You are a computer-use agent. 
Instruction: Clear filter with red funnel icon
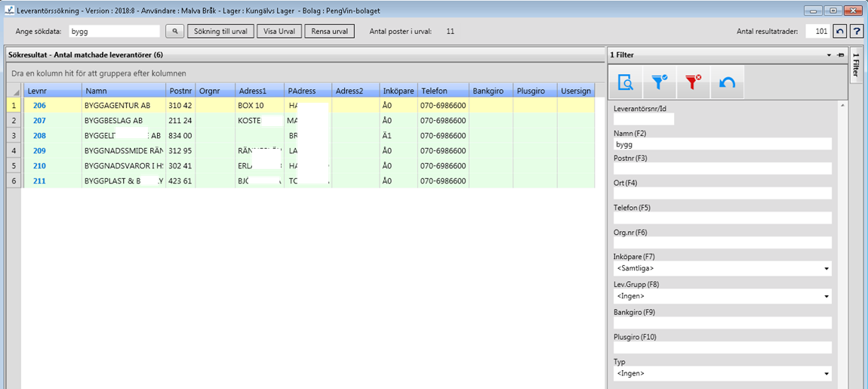[x=693, y=83]
